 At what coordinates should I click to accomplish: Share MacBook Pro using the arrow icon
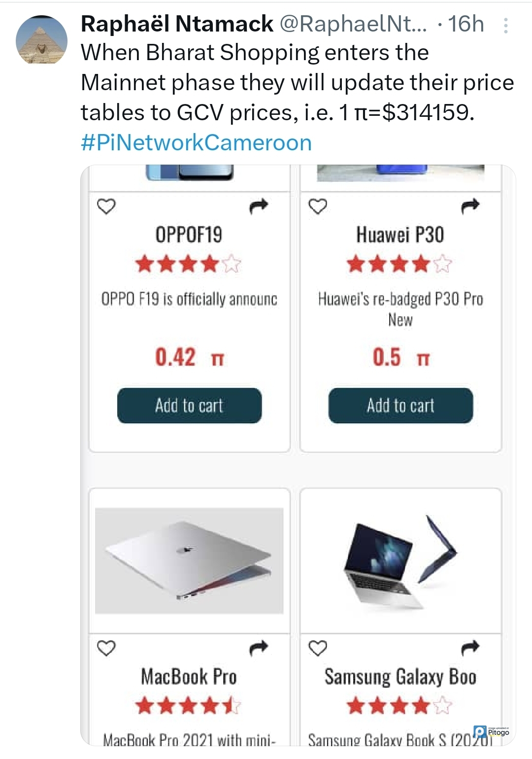(259, 648)
